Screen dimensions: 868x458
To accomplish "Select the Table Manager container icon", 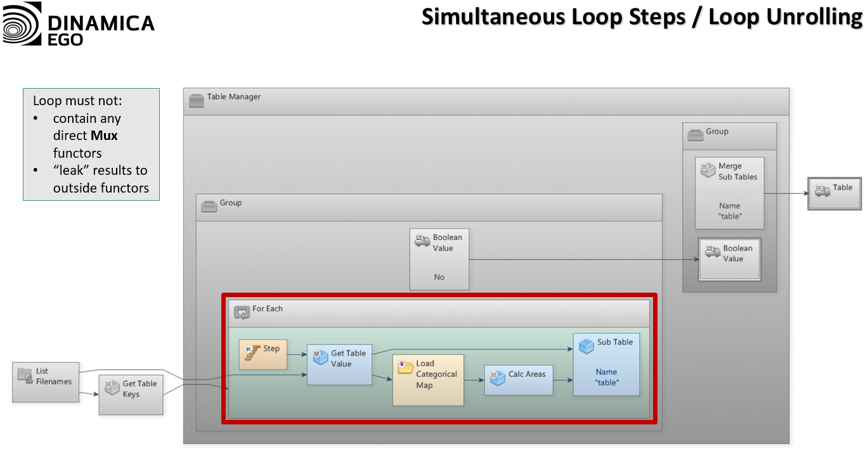I will pyautogui.click(x=197, y=101).
